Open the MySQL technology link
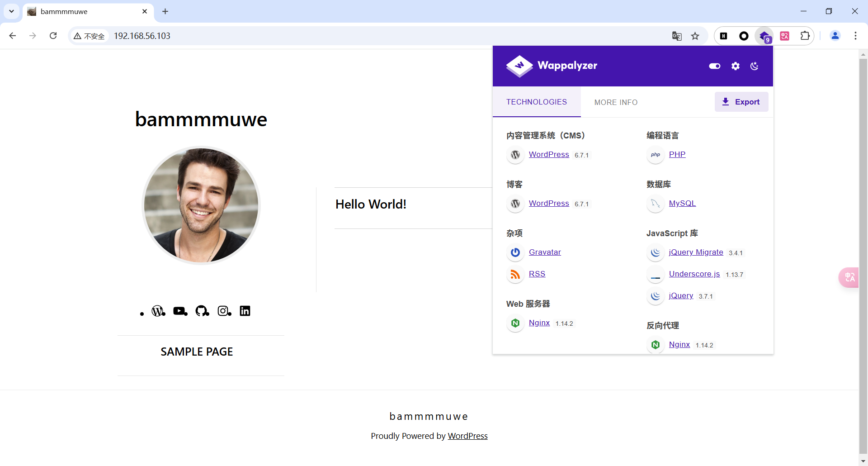 (x=682, y=203)
